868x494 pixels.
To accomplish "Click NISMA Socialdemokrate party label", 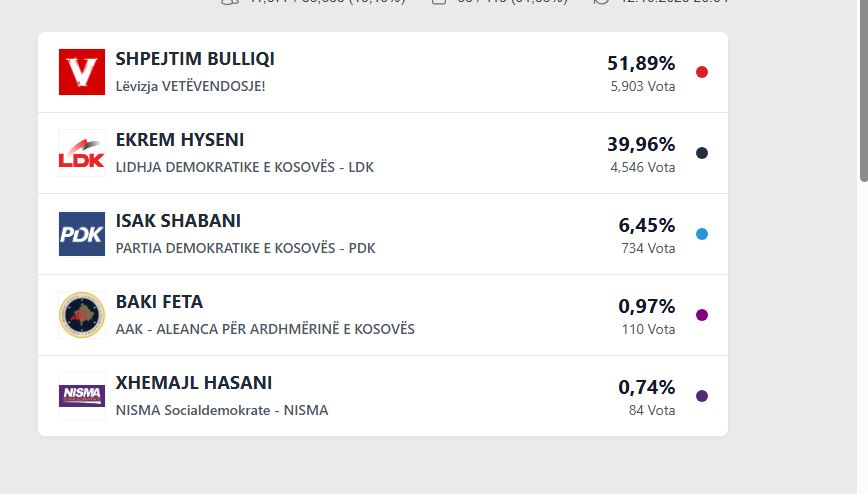I will point(222,410).
